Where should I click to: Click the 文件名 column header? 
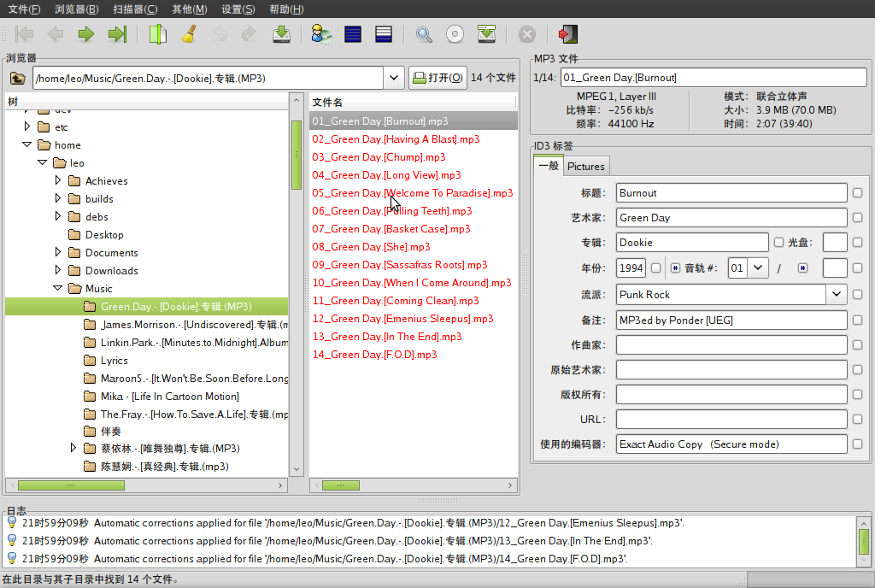click(x=413, y=102)
